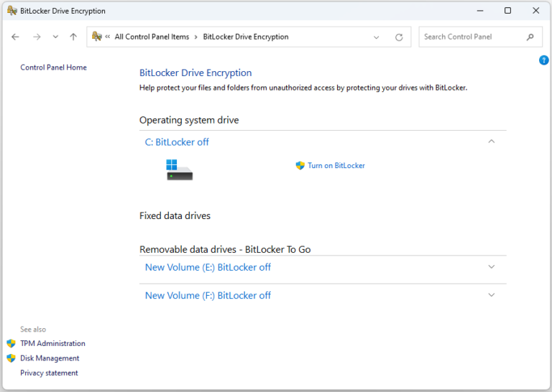The image size is (552, 392).
Task: Open Disk Management link
Action: (x=50, y=358)
